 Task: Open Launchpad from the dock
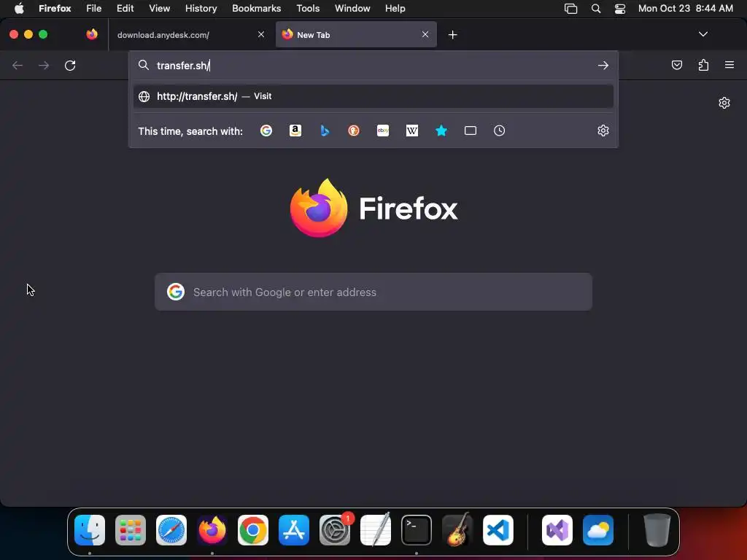131,530
